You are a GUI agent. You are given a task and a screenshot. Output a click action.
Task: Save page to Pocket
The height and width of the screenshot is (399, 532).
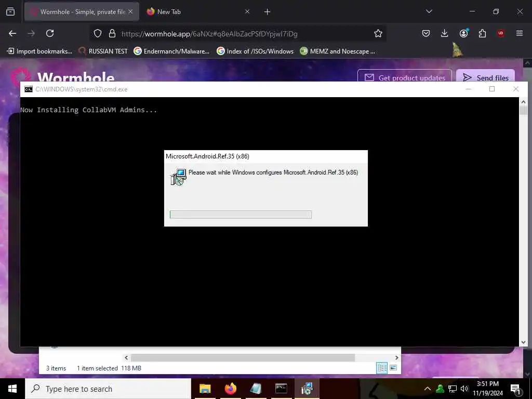pos(426,33)
